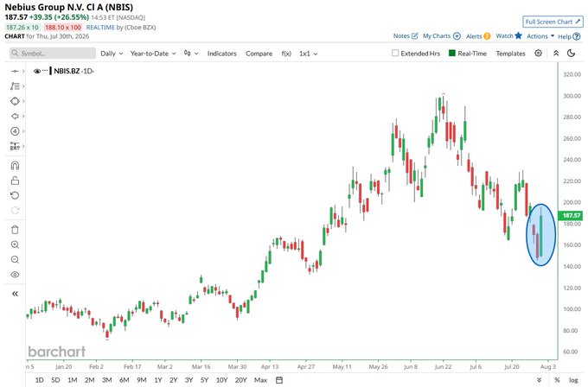
Task: Open the chart type candlestick dropdown
Action: [x=191, y=54]
